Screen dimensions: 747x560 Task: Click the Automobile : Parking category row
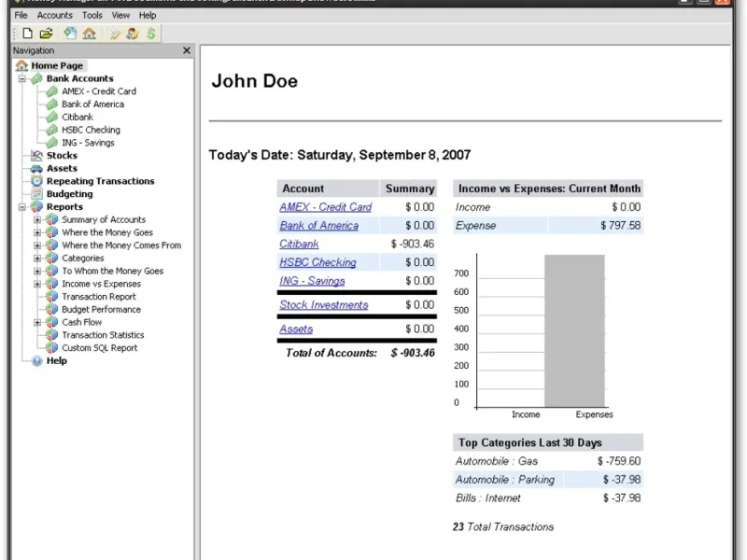click(548, 480)
